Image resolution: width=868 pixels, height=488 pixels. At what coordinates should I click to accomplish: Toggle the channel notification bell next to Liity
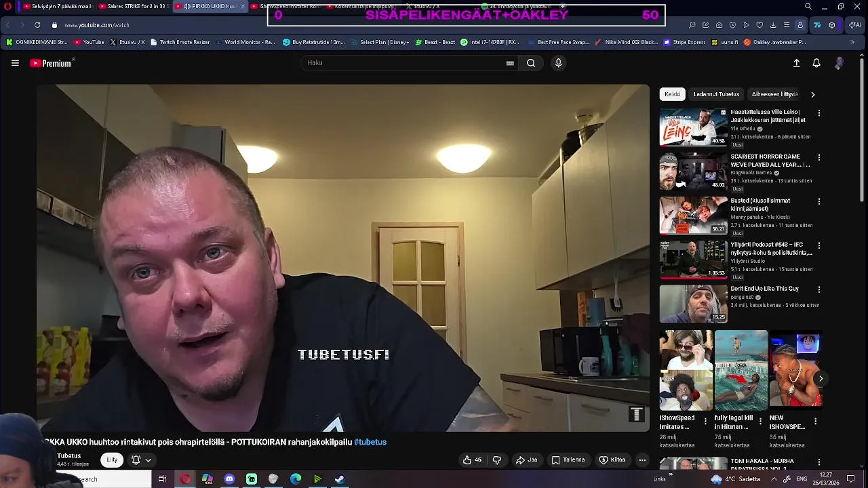(x=136, y=460)
